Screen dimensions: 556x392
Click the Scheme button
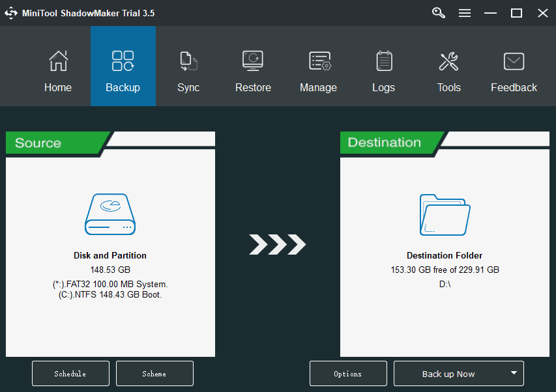click(x=154, y=374)
